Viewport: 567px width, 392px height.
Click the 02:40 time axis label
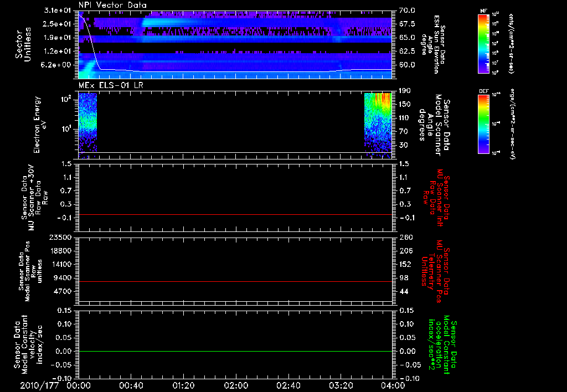[x=288, y=385]
